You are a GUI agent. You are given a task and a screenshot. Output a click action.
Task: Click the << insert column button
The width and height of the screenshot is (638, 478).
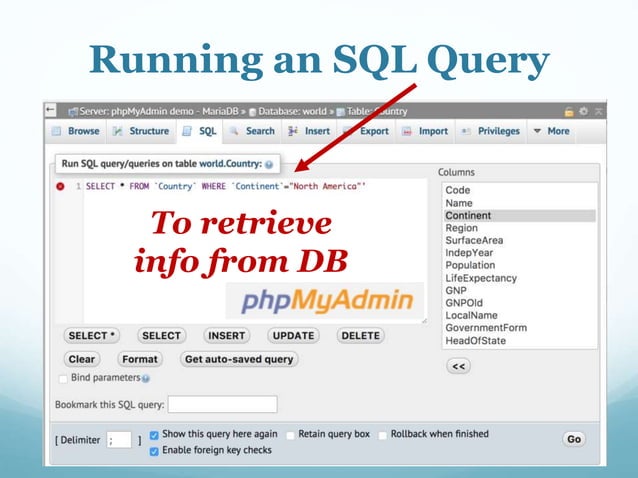(459, 366)
